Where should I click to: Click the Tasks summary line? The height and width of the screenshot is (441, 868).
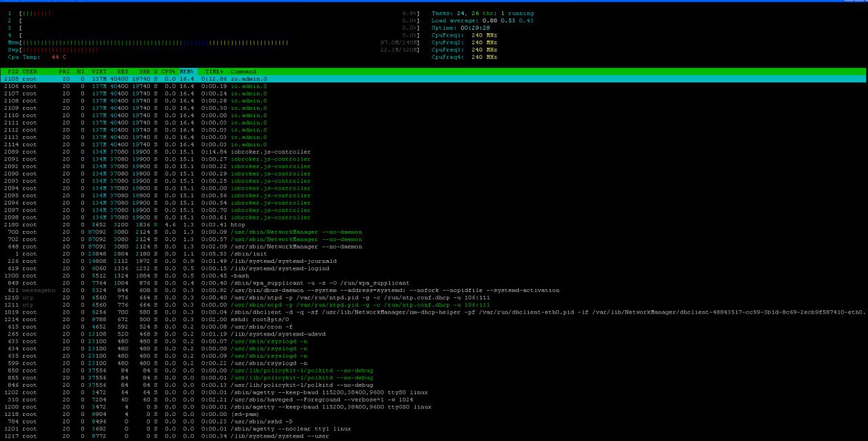pyautogui.click(x=482, y=13)
